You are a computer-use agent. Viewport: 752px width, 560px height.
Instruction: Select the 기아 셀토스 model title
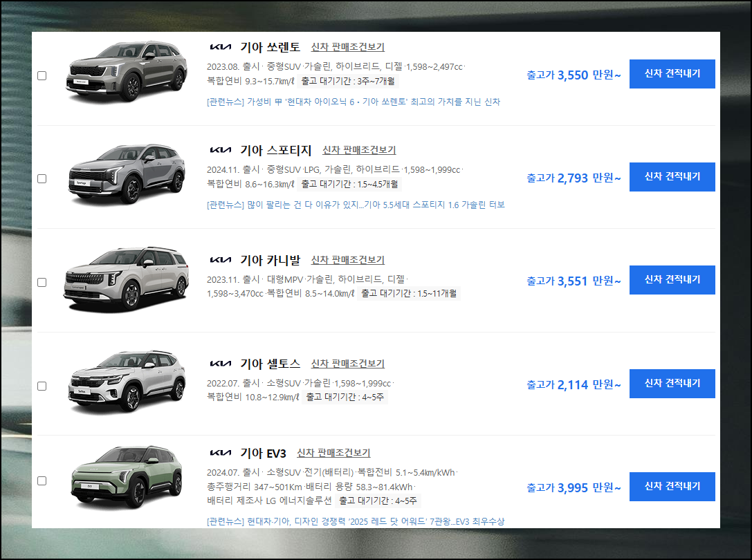[270, 364]
